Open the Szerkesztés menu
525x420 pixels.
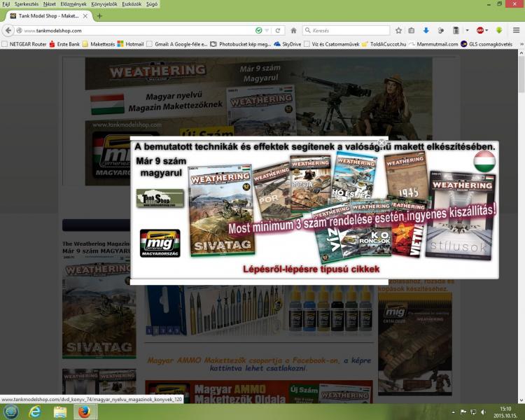27,4
